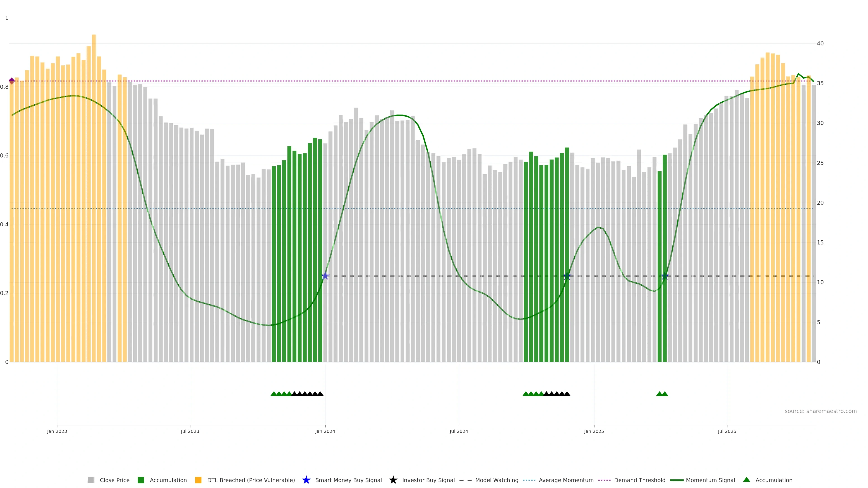Click the Jul 2024 axis label

coord(459,432)
